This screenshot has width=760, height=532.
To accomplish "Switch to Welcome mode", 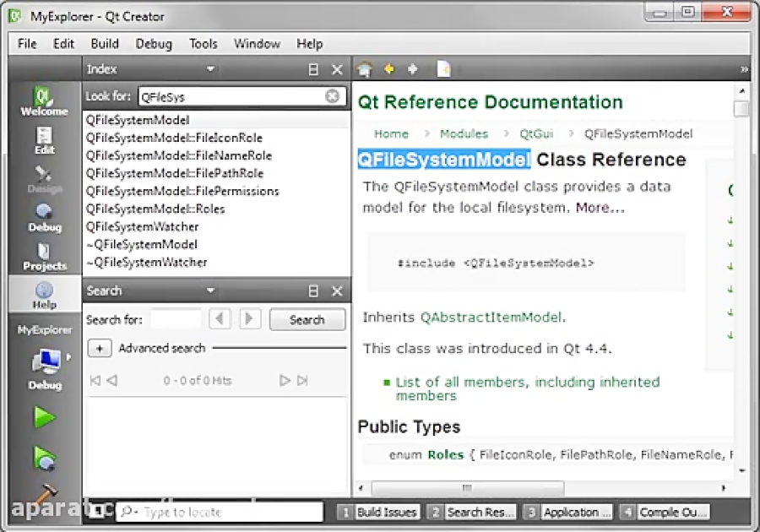I will [44, 100].
